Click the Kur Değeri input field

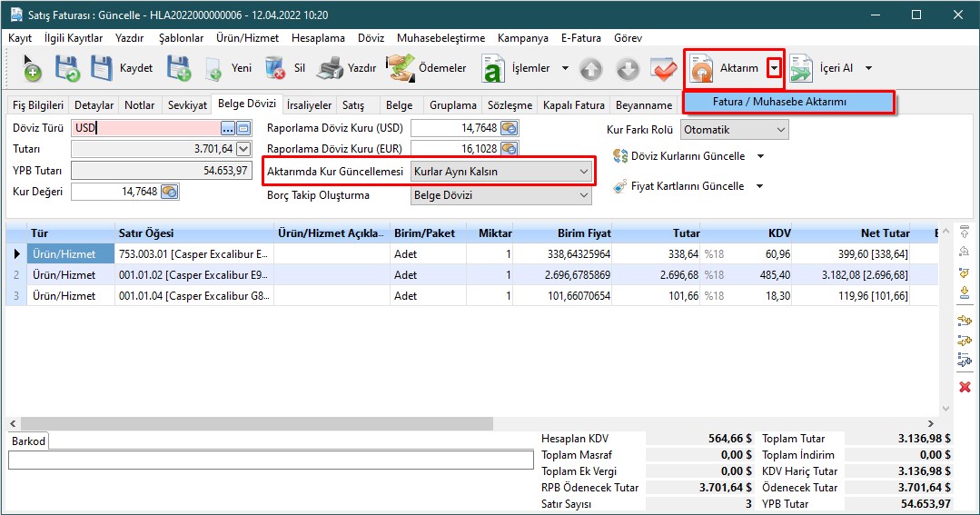point(115,192)
